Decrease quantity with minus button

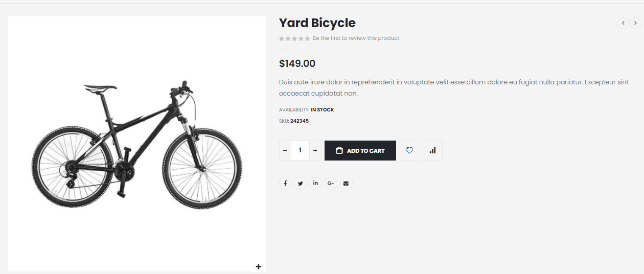285,150
